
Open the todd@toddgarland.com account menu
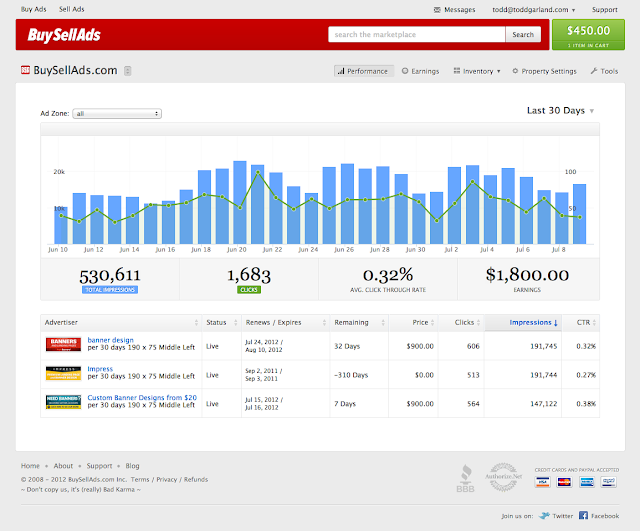(533, 9)
